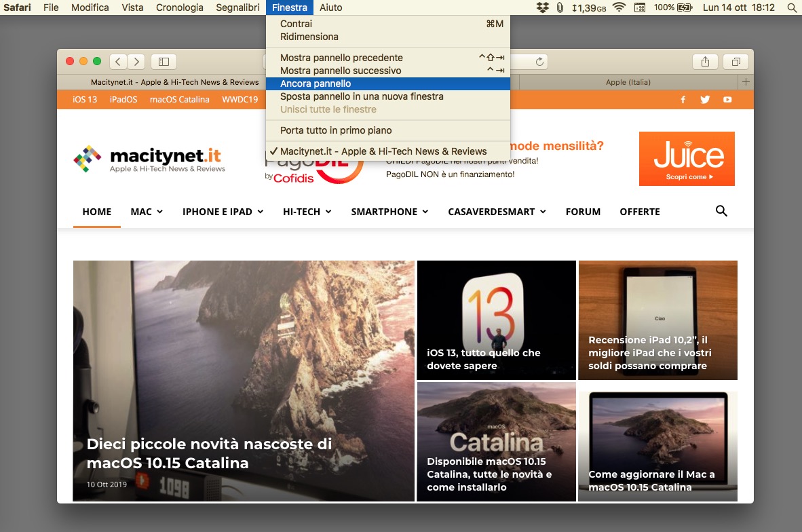
Task: Click battery status 100% icon
Action: coord(673,7)
